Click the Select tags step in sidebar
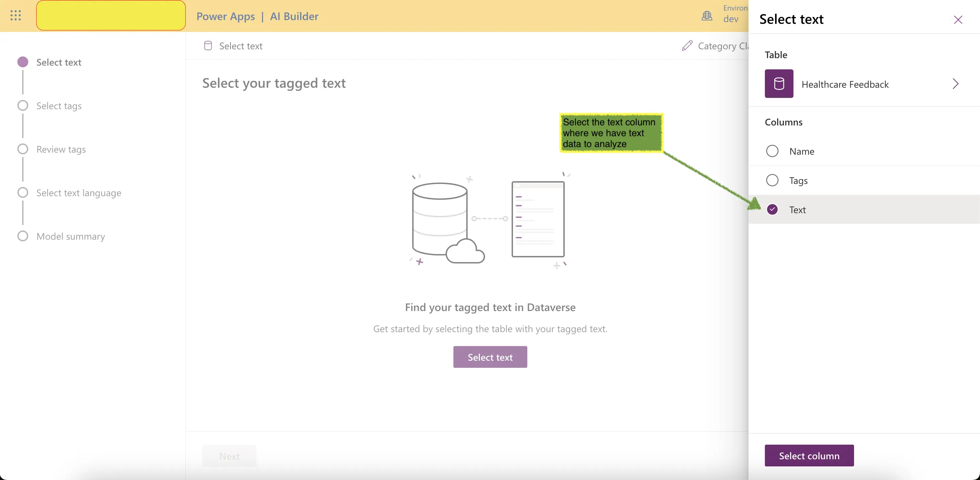This screenshot has width=980, height=480. (x=59, y=105)
